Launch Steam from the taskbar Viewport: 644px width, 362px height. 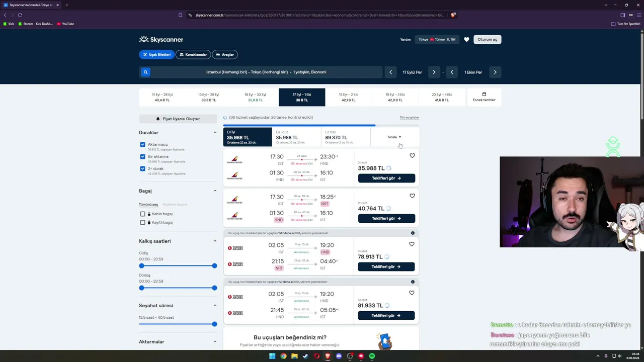(x=305, y=356)
